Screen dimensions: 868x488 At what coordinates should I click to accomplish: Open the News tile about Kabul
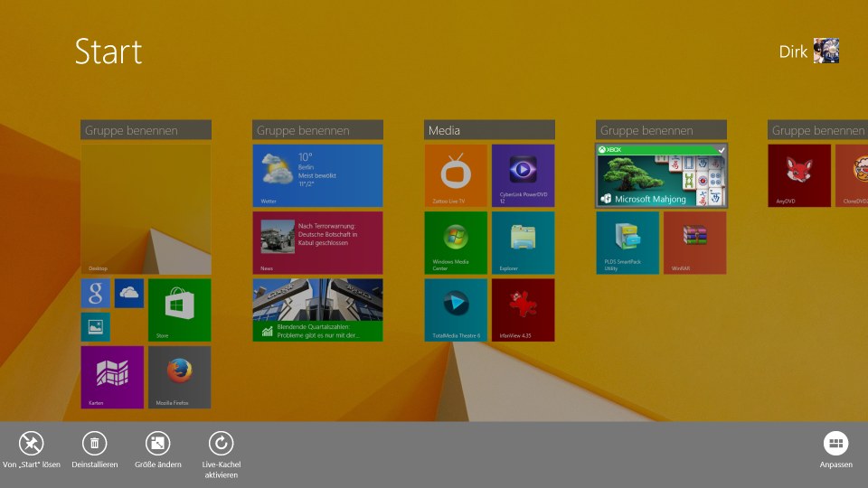click(x=317, y=243)
